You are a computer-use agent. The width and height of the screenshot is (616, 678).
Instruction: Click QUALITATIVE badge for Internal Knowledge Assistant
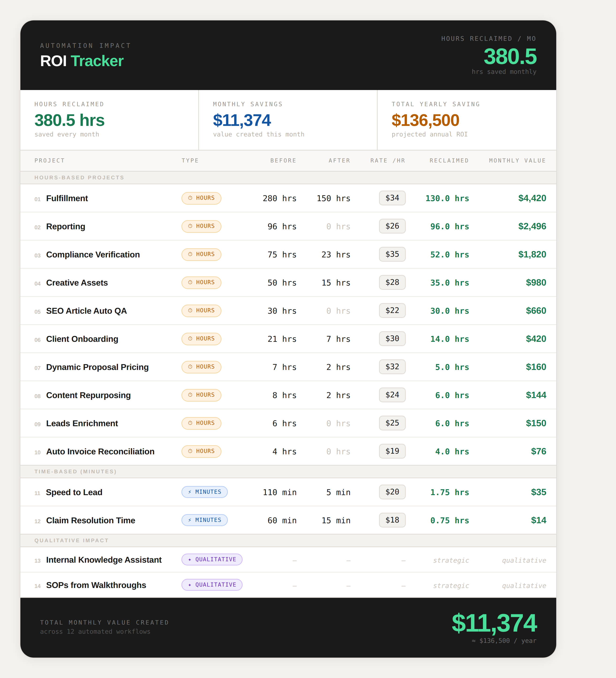point(212,560)
